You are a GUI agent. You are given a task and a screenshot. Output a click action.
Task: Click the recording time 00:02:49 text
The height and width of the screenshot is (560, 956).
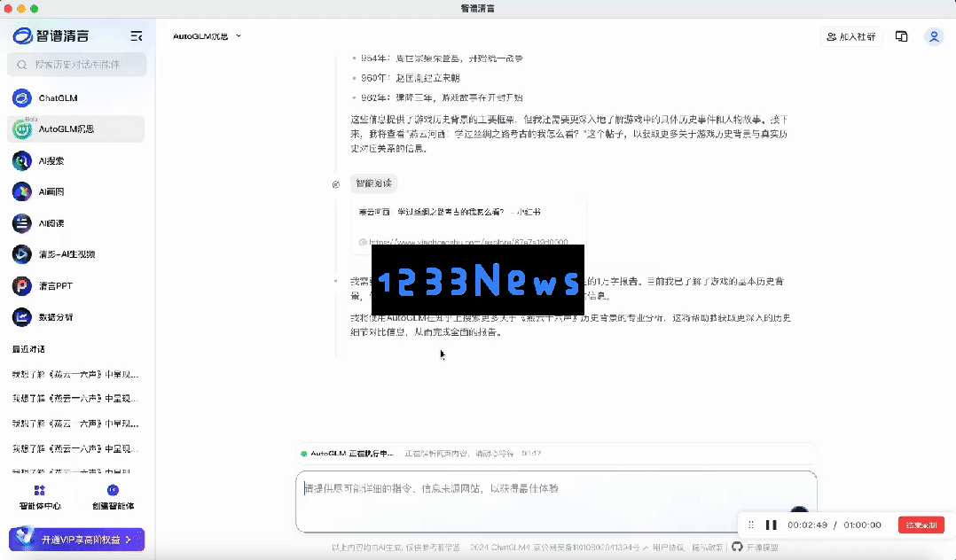(x=807, y=525)
